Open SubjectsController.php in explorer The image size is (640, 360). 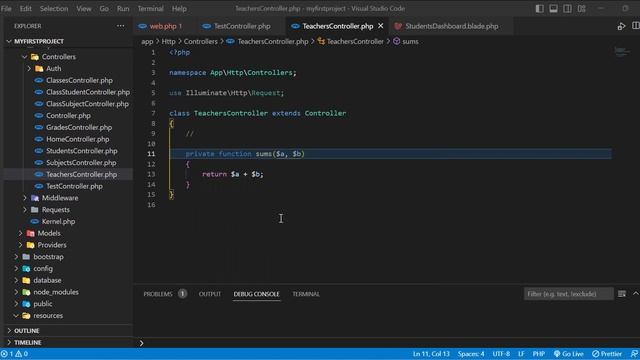(x=81, y=163)
